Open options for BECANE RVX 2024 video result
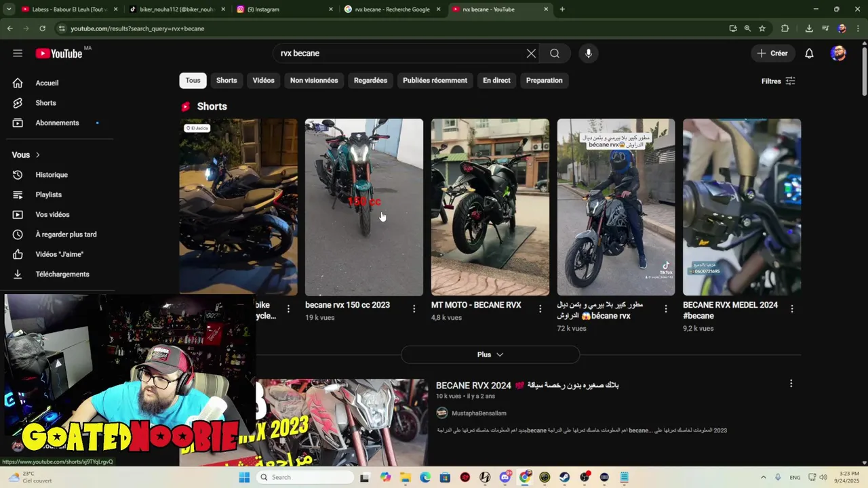 click(x=791, y=384)
